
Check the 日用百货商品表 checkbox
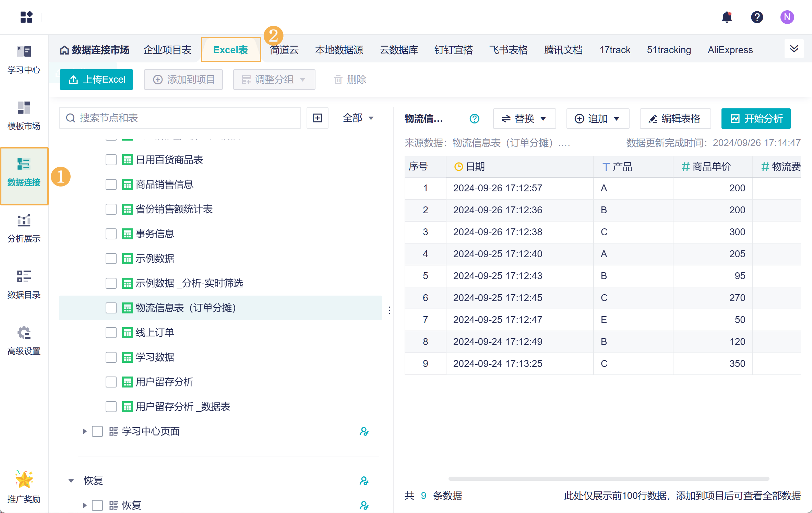(x=111, y=160)
